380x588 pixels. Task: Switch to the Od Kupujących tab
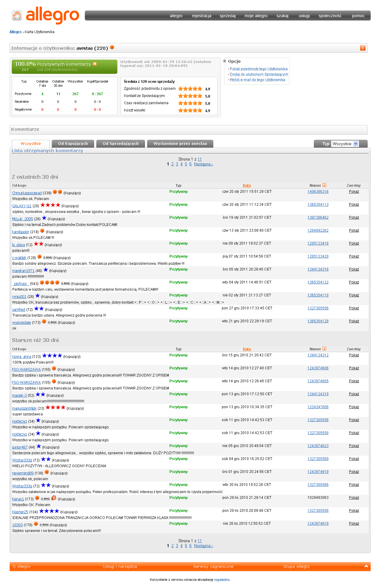coord(73,144)
